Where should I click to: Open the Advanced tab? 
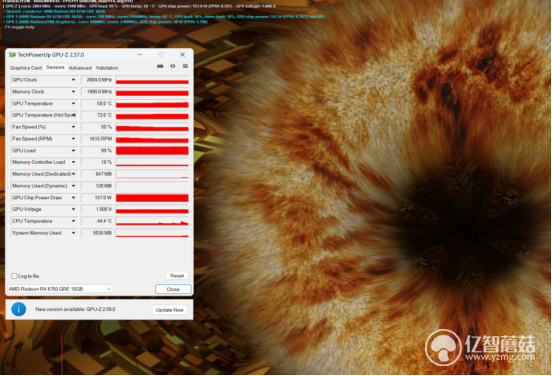click(80, 68)
